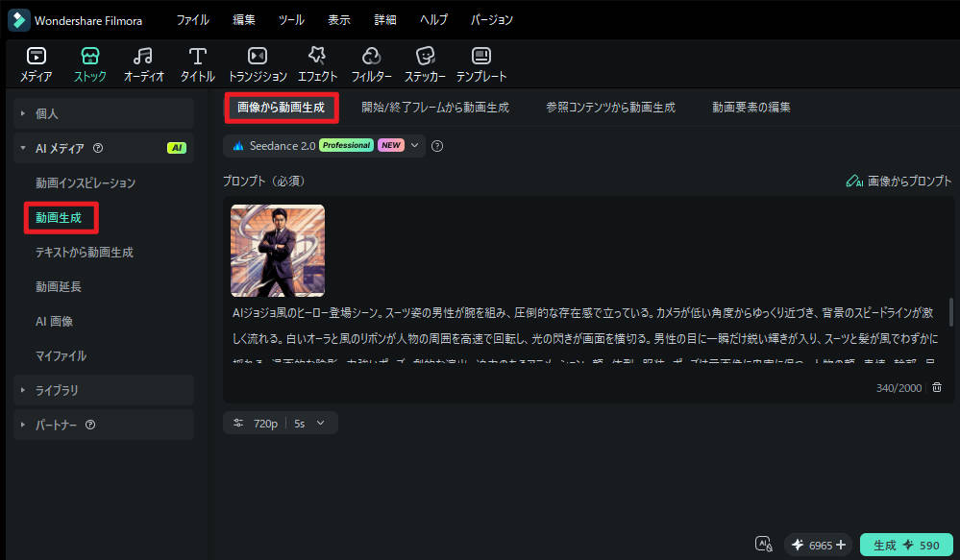Open the ツール menu
960x560 pixels.
coord(291,19)
